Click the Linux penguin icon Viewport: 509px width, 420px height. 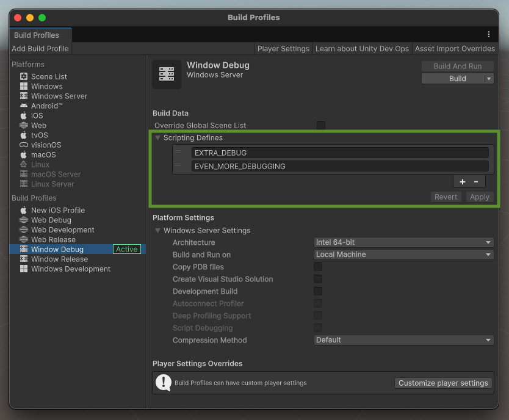(x=24, y=164)
